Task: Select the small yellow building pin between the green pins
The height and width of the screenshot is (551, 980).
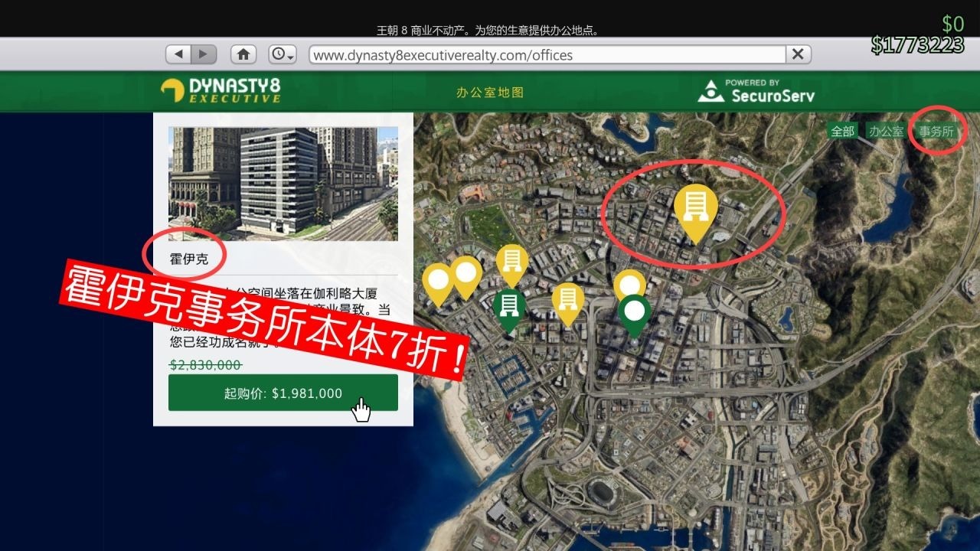Action: 568,304
